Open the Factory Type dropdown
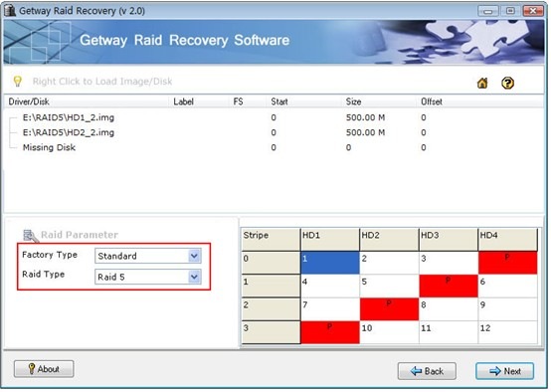This screenshot has width=551, height=392. tap(148, 257)
